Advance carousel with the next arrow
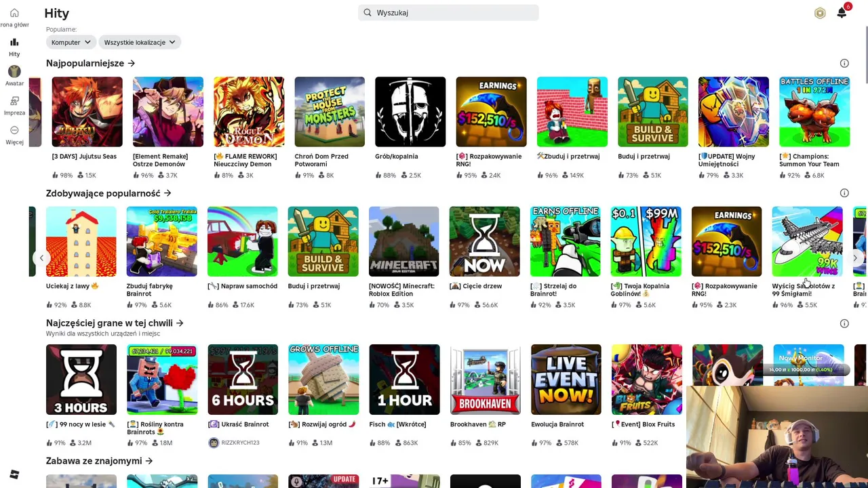Image resolution: width=868 pixels, height=488 pixels. pyautogui.click(x=855, y=258)
